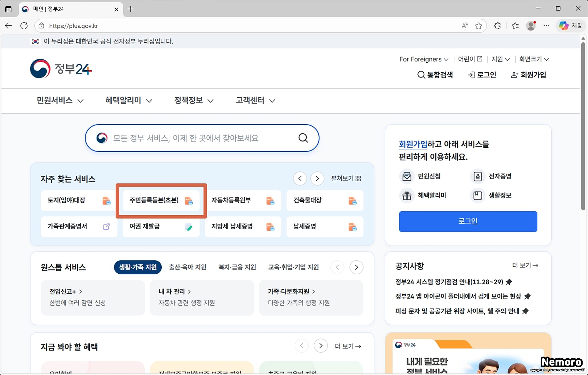Open browser extensions puzzle icon
588x375 pixels.
[498, 26]
